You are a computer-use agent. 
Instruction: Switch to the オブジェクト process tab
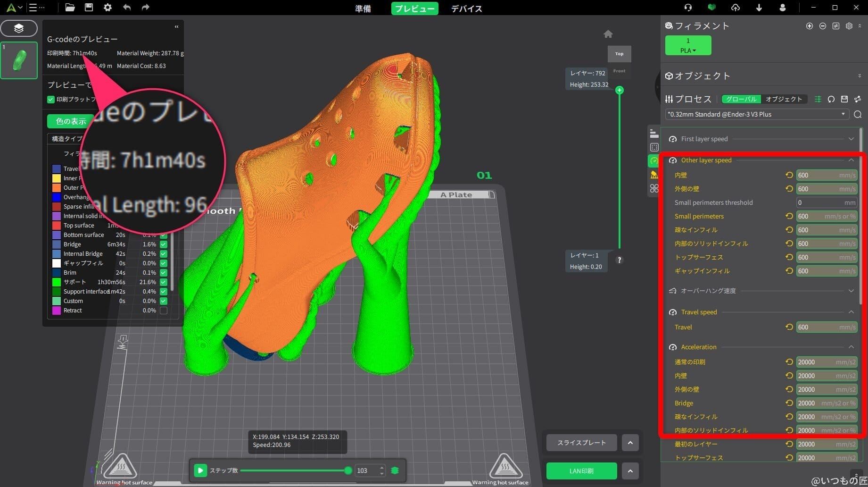coord(784,99)
